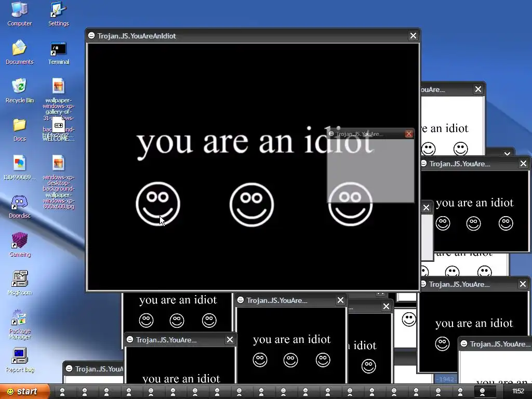
Task: Click the partly hidden "Trojan.JS.YouA" window title
Action: (99, 369)
